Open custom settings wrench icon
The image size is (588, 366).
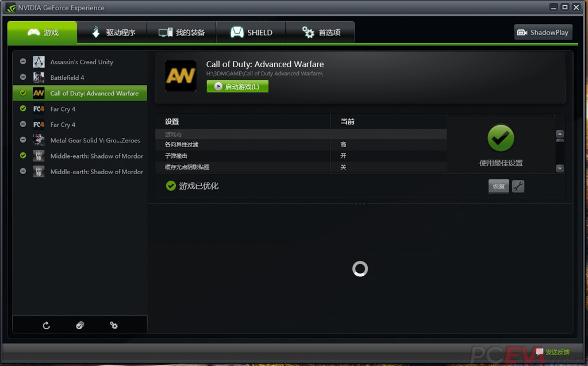tap(518, 186)
